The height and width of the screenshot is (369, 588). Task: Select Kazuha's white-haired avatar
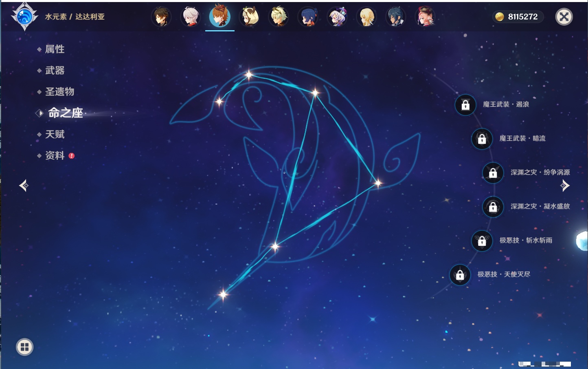click(x=191, y=17)
